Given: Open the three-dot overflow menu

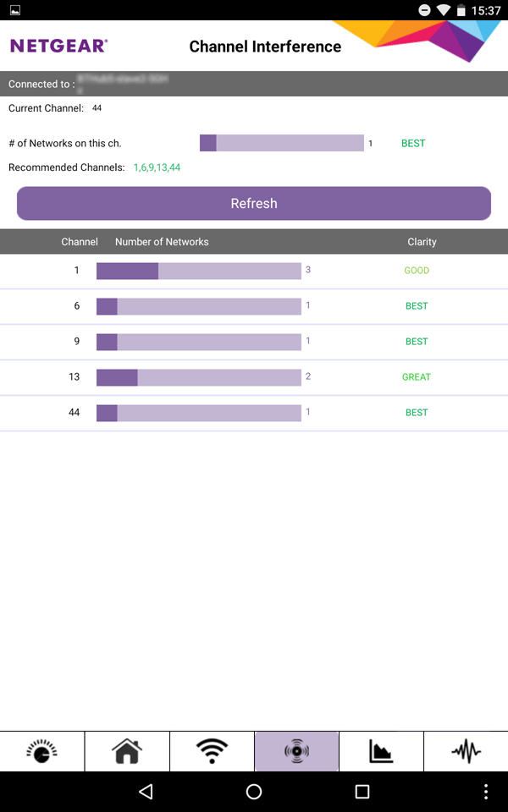Looking at the screenshot, I should click(486, 792).
